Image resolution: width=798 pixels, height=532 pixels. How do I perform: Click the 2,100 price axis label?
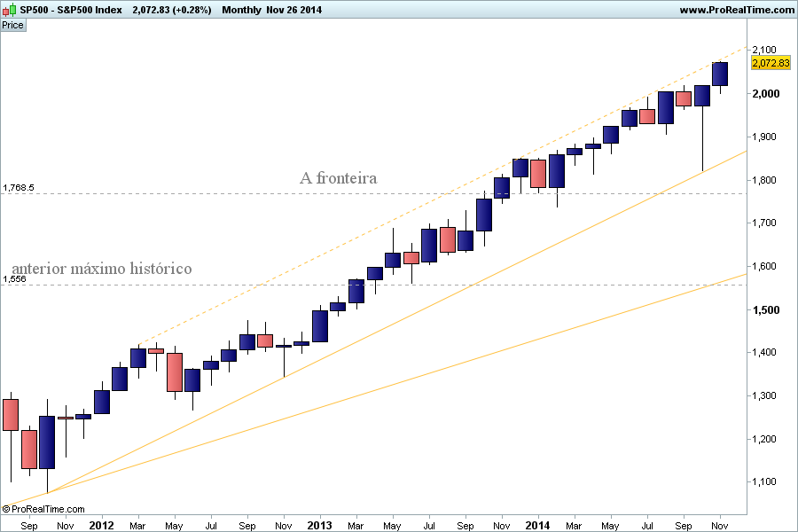[x=764, y=50]
